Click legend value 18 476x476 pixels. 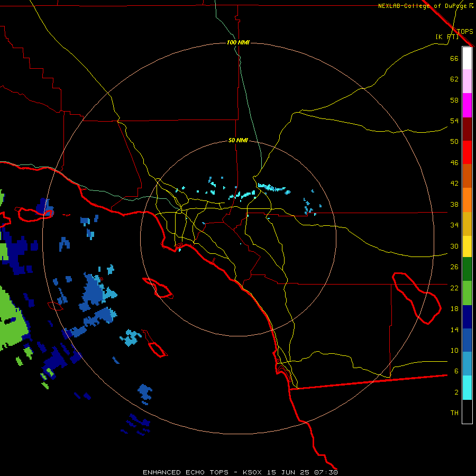click(454, 309)
